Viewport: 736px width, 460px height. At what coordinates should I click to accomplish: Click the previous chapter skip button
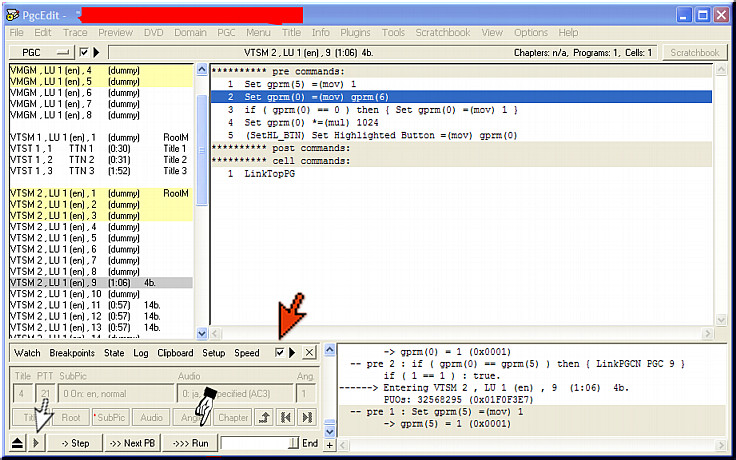coord(287,418)
